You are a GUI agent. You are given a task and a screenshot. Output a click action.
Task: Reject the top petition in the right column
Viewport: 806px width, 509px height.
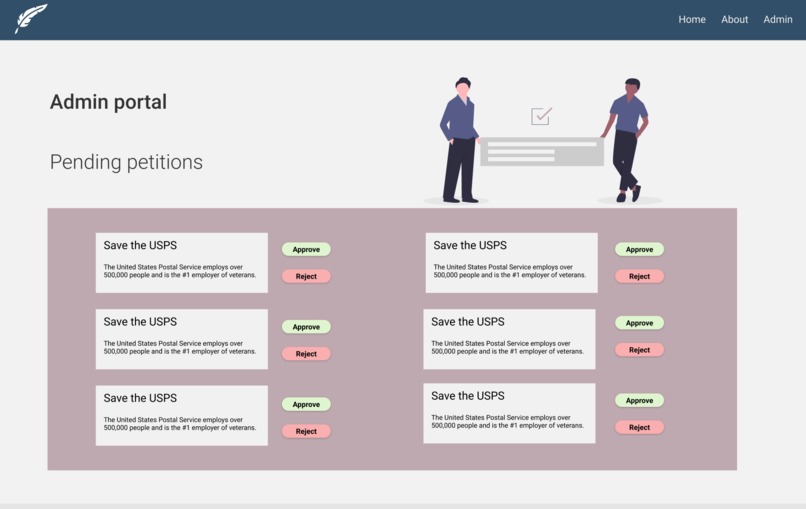click(x=639, y=276)
